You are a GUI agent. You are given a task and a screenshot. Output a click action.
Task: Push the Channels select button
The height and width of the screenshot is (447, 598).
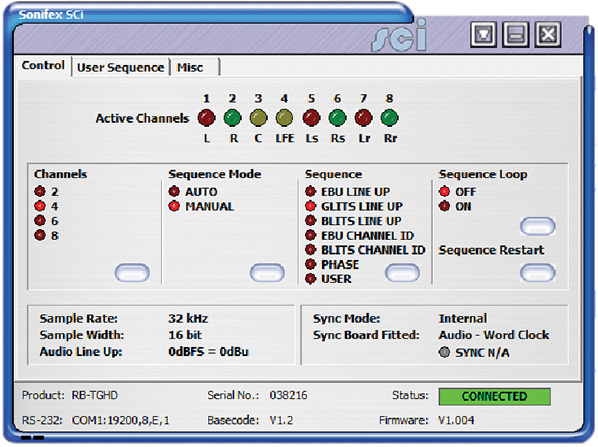(132, 273)
